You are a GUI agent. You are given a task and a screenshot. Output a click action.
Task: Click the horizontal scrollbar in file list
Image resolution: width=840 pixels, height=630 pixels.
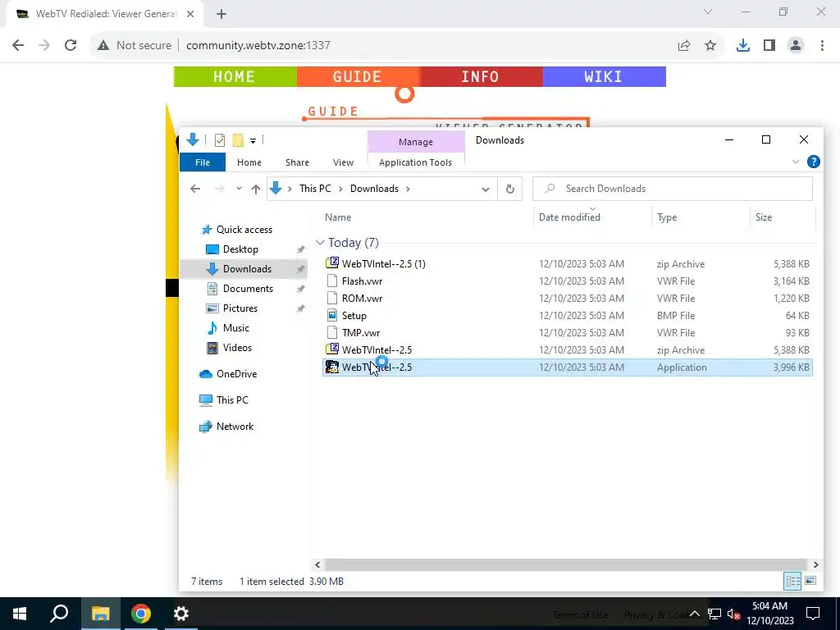coord(566,564)
